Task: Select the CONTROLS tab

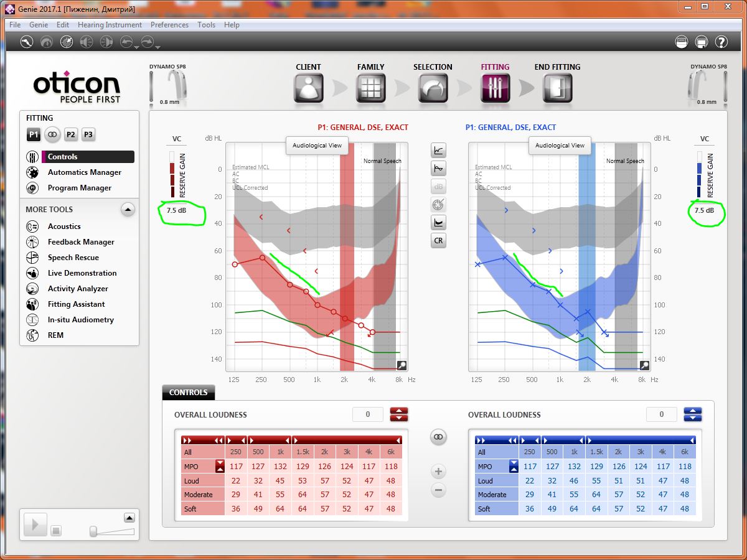Action: pyautogui.click(x=189, y=393)
